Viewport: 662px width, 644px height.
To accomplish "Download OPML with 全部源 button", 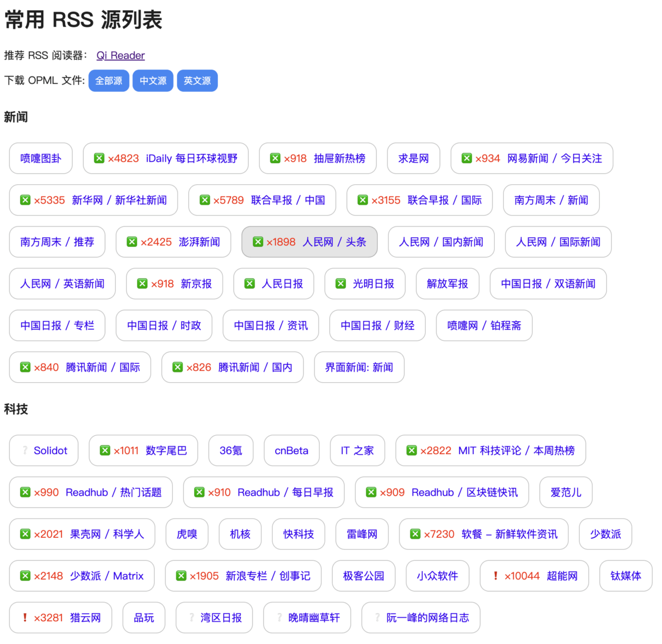I will coord(108,81).
